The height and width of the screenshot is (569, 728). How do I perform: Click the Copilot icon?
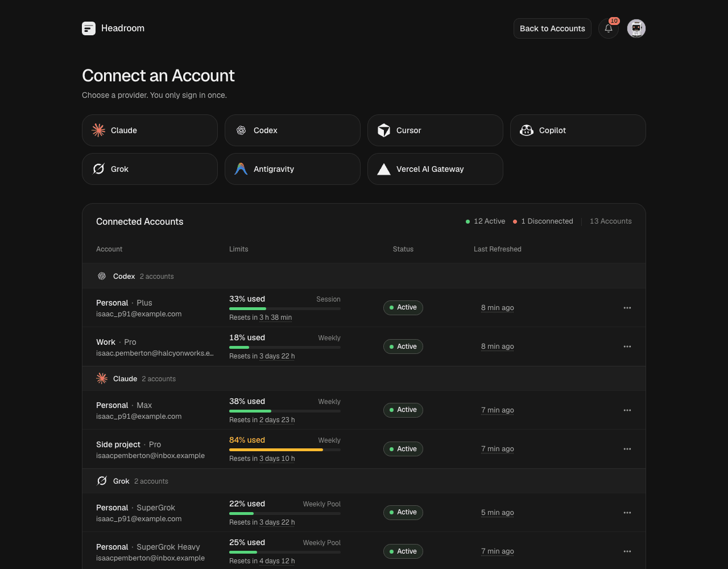[527, 130]
